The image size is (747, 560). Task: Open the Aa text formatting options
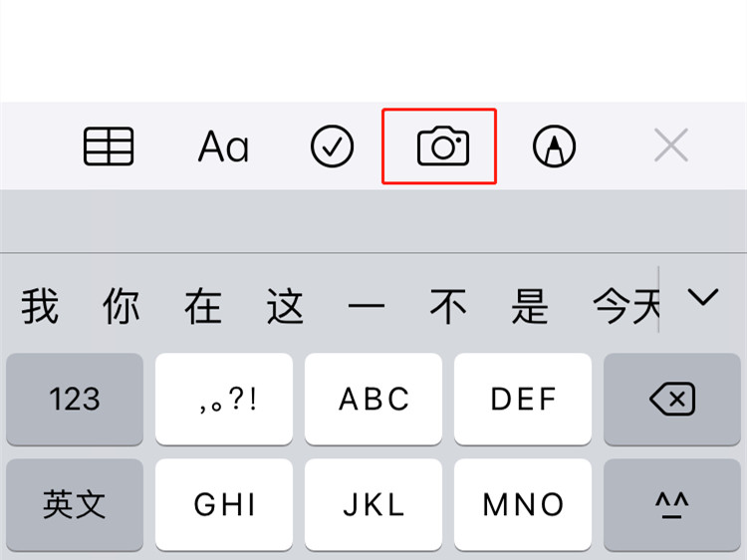(x=223, y=146)
